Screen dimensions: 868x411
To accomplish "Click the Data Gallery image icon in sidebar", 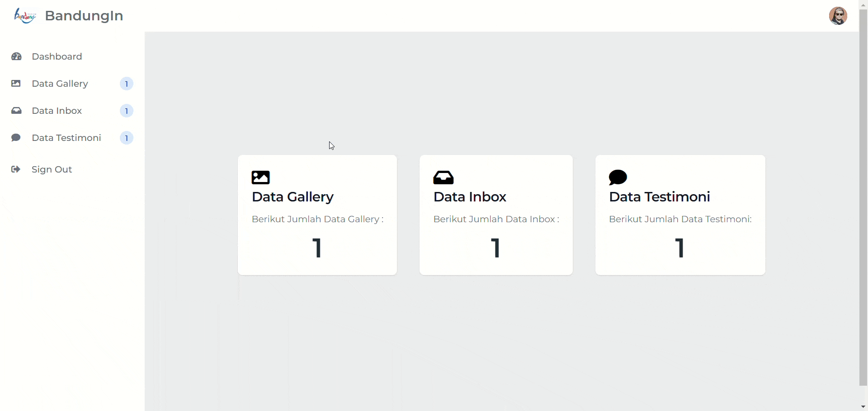I will pos(16,84).
